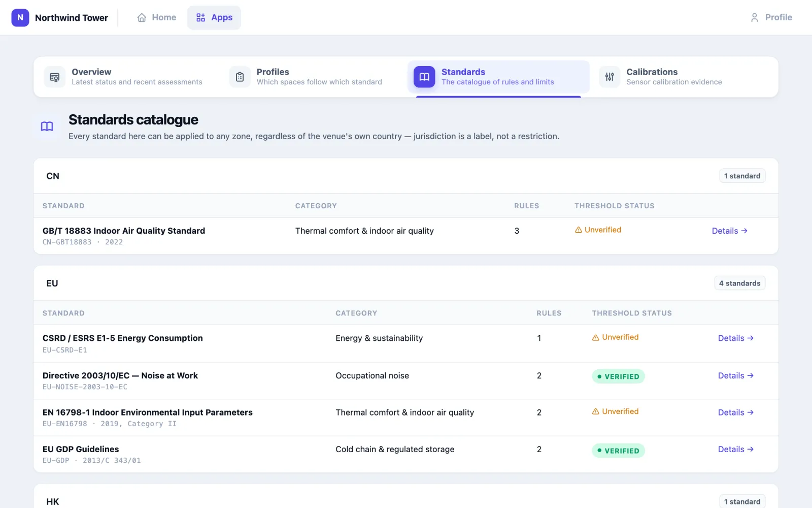
Task: Switch to the Profiles tab
Action: pyautogui.click(x=313, y=77)
